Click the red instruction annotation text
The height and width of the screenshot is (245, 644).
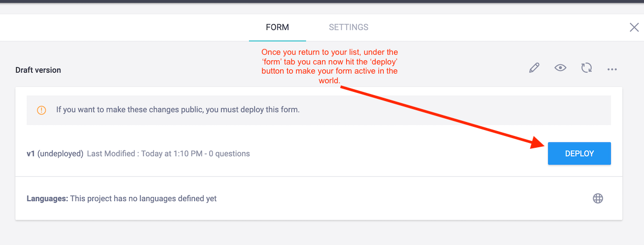tap(330, 67)
